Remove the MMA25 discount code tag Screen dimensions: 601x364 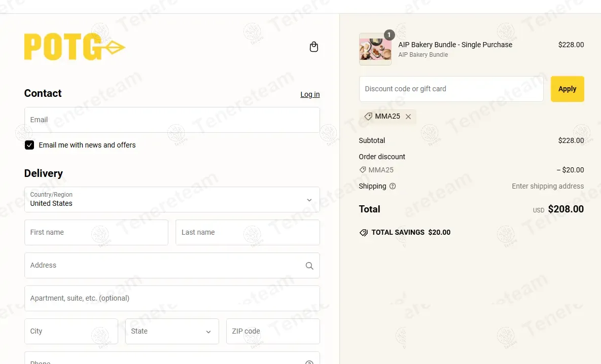click(x=408, y=117)
